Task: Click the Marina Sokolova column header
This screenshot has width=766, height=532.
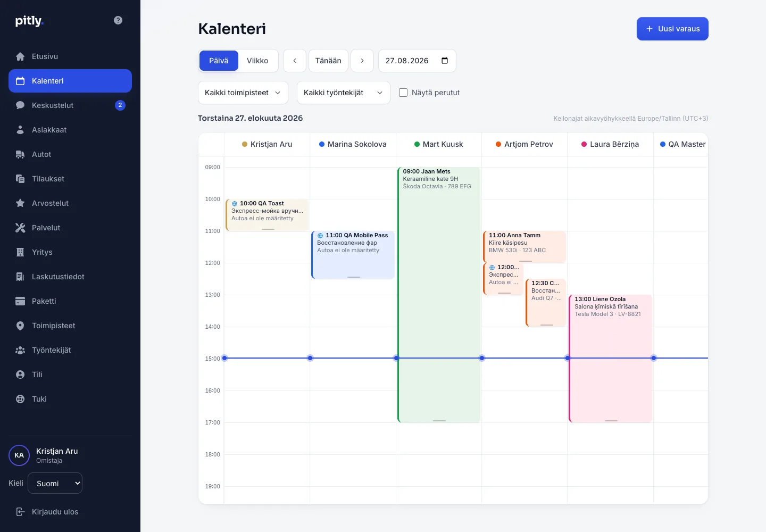Action: (x=353, y=144)
